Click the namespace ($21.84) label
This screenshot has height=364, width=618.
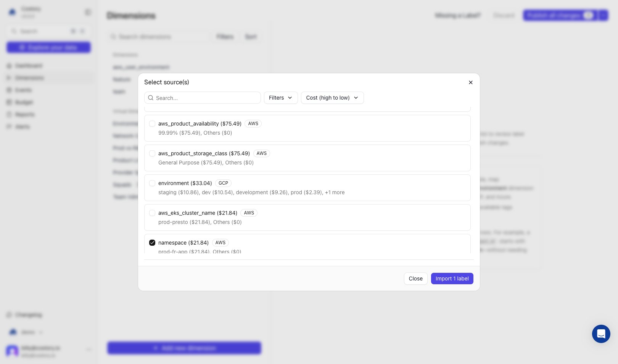pos(183,243)
